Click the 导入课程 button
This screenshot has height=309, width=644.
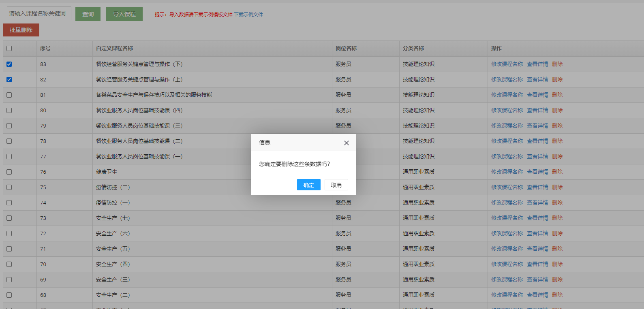point(124,14)
